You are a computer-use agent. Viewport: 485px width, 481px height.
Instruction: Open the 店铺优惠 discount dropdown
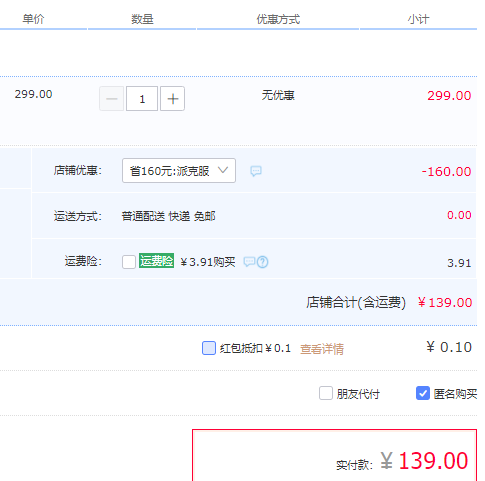tap(179, 171)
